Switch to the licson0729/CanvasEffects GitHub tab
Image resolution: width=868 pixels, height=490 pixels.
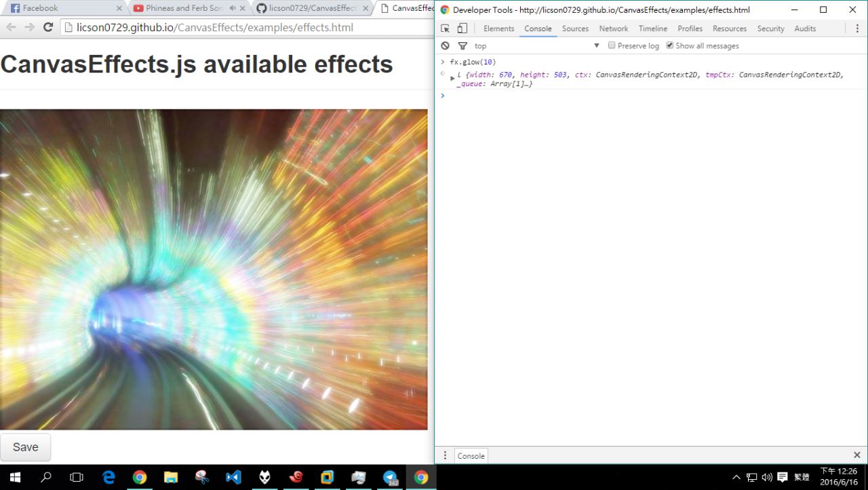[x=313, y=8]
